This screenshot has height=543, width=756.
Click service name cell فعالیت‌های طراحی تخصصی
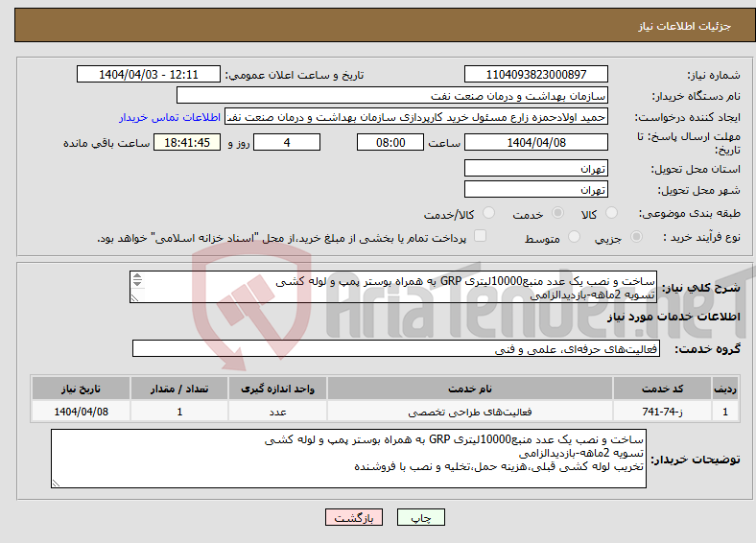tap(469, 412)
